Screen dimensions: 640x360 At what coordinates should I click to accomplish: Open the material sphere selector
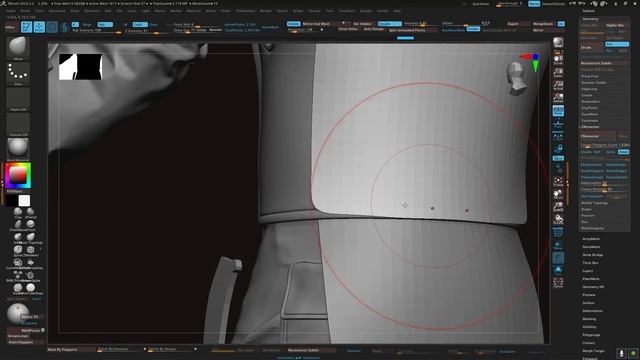coord(18,149)
